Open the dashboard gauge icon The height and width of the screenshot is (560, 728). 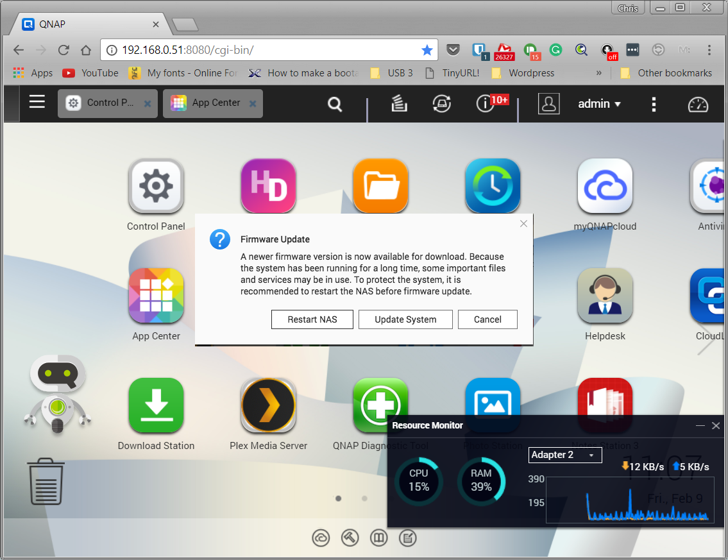pyautogui.click(x=698, y=105)
